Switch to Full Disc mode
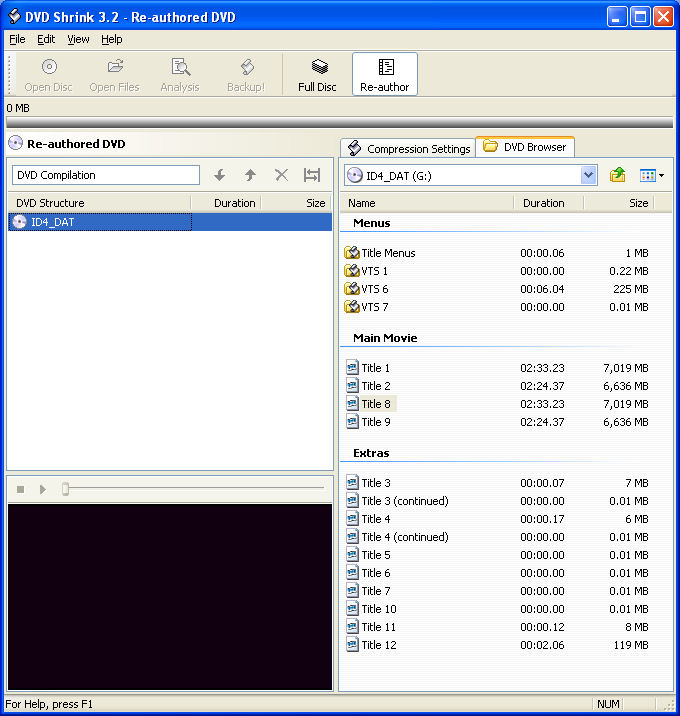 (317, 74)
